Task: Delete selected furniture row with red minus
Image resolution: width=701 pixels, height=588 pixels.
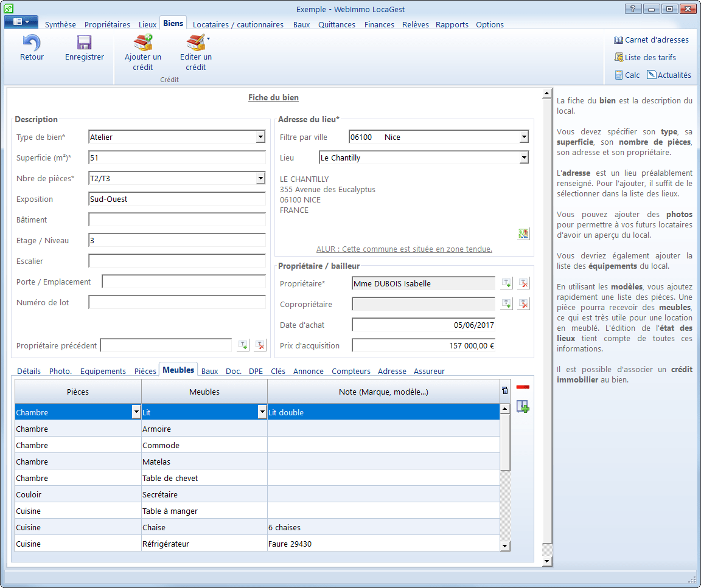Action: [523, 387]
